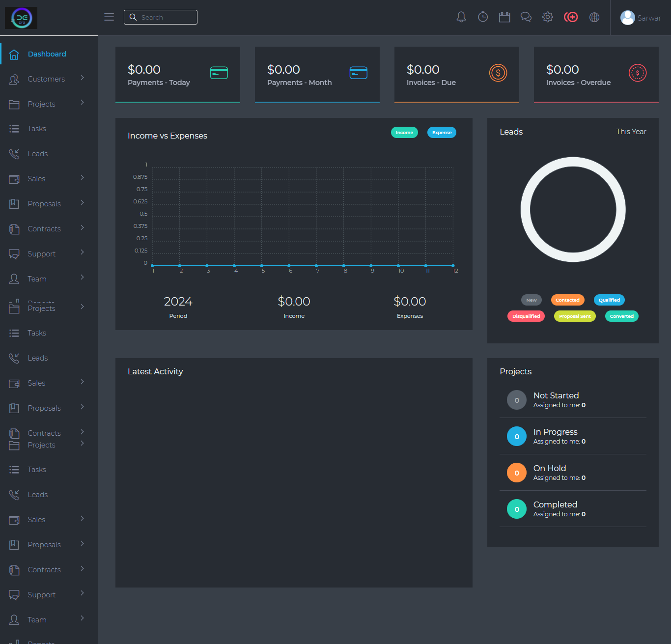Click the Invoices - Overdue label
This screenshot has width=671, height=644.
579,83
